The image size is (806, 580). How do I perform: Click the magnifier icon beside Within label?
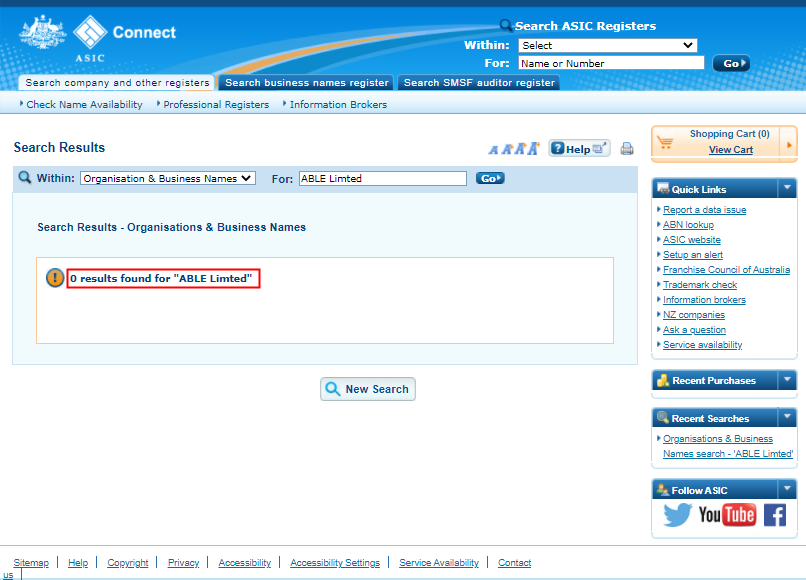24,178
